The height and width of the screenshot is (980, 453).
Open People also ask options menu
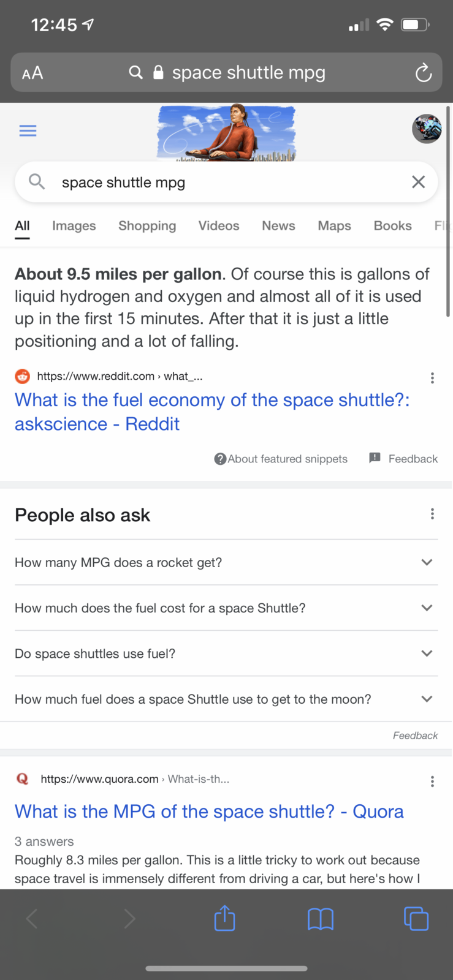coord(432,514)
